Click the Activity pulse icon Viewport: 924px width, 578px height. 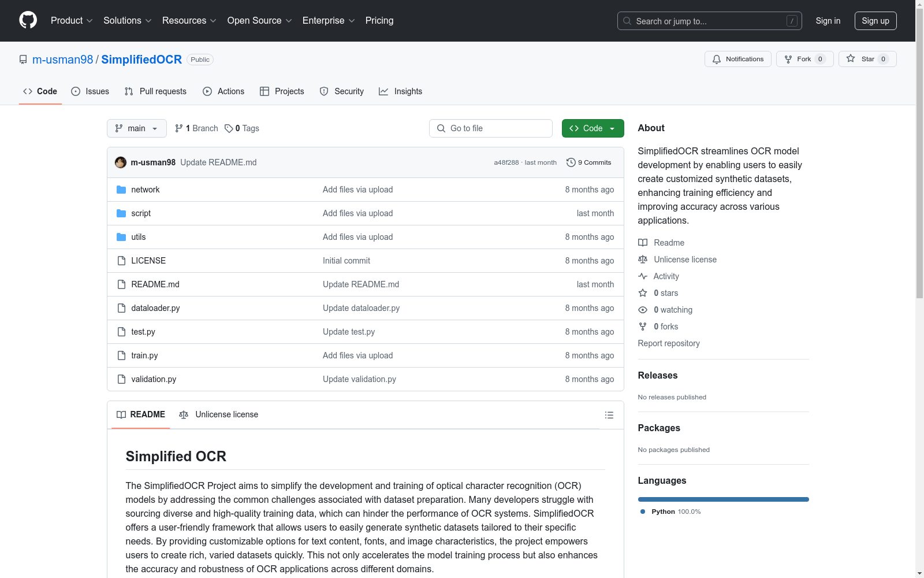coord(643,276)
